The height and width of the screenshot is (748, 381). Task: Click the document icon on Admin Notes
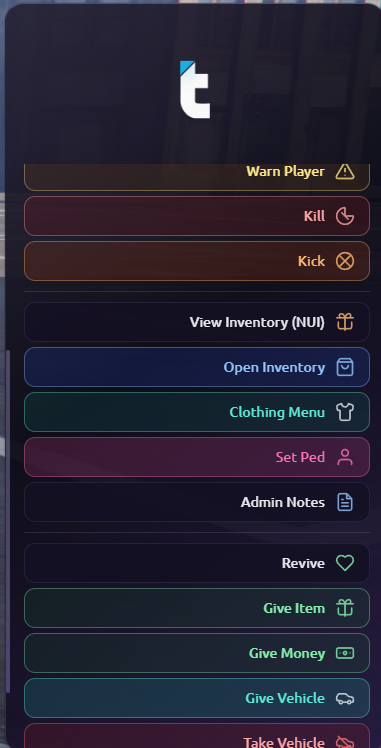click(x=345, y=502)
